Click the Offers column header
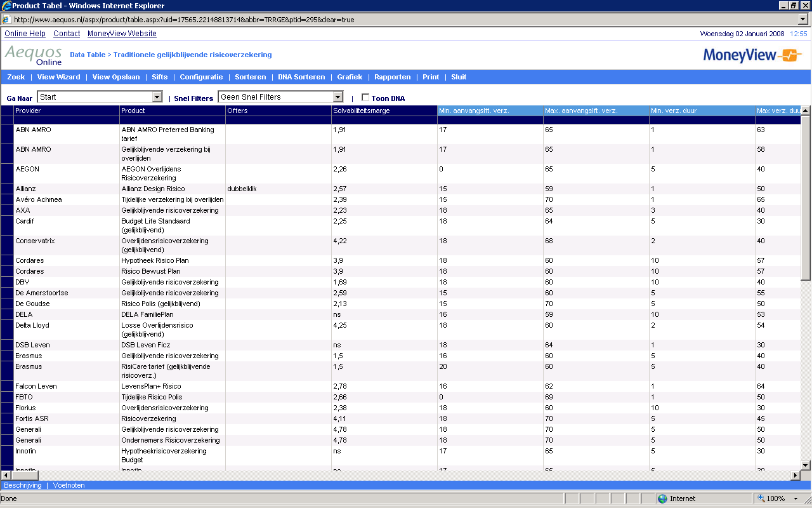Image resolution: width=812 pixels, height=508 pixels. pyautogui.click(x=278, y=110)
